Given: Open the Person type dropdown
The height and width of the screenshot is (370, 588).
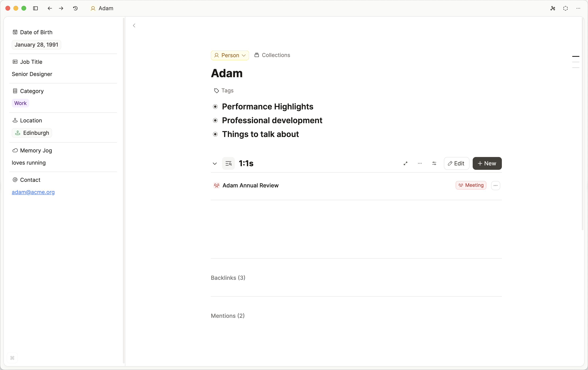Looking at the screenshot, I should (230, 55).
